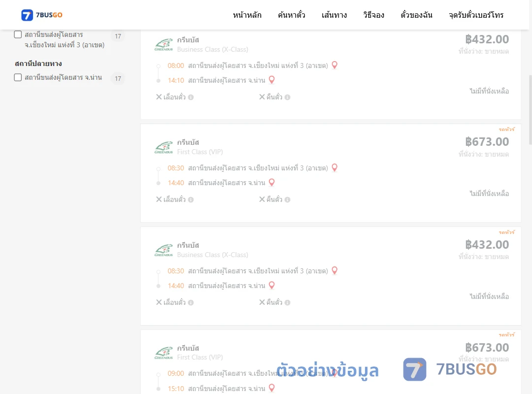Click ไม่มีที่นั่งเหลือ on ฿432.00 08:00 trip
Viewport: 532px width, 394px height.
[489, 91]
